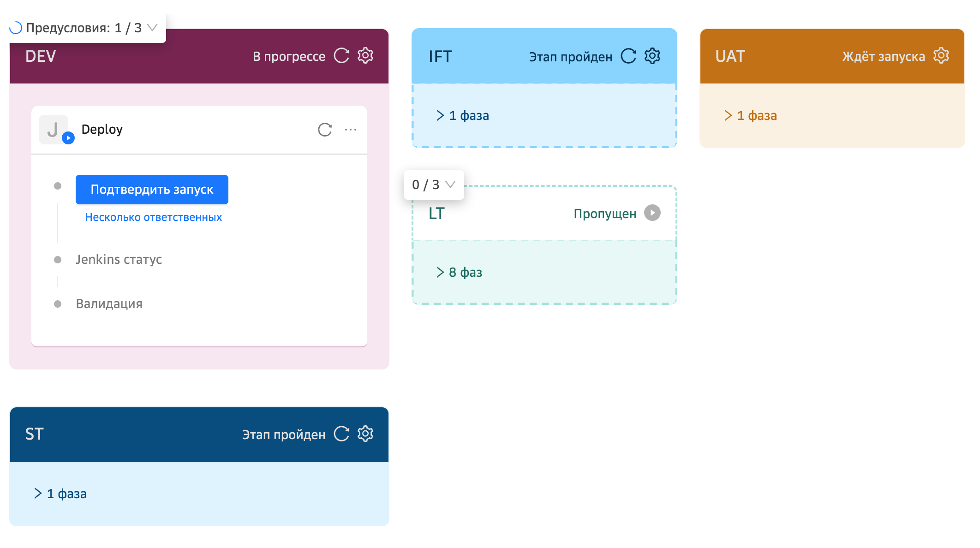Click the Jenkins J icon on Deploy

tap(54, 130)
